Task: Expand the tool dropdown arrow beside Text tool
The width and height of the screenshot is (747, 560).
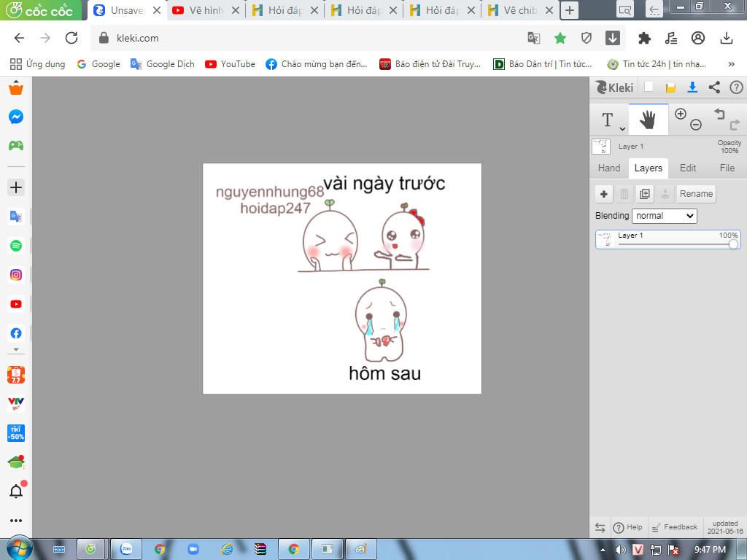Action: pos(622,128)
